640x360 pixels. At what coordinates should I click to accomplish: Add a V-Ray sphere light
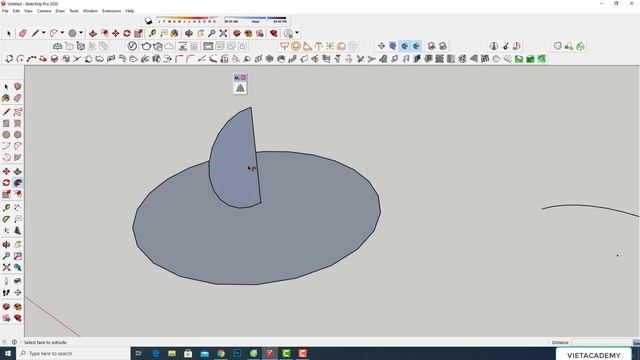[296, 46]
